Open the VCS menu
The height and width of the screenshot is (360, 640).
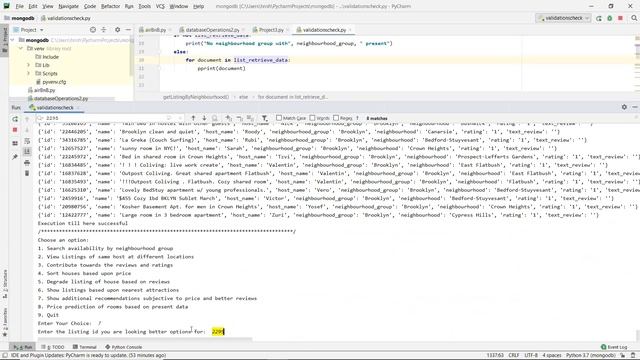tap(160, 7)
